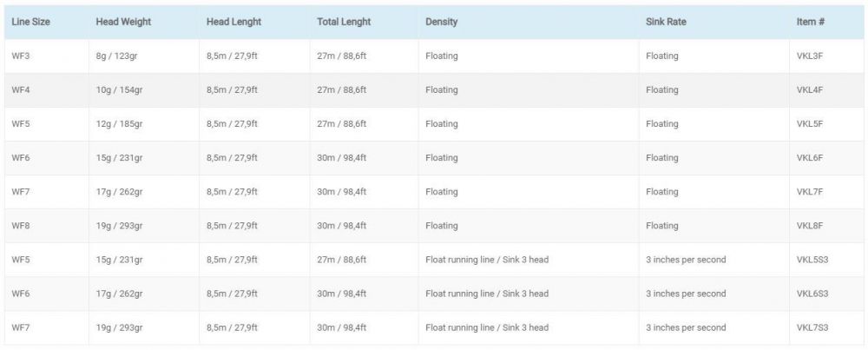This screenshot has width=868, height=350.
Task: Select item number VKL7S3
Action: 812,327
